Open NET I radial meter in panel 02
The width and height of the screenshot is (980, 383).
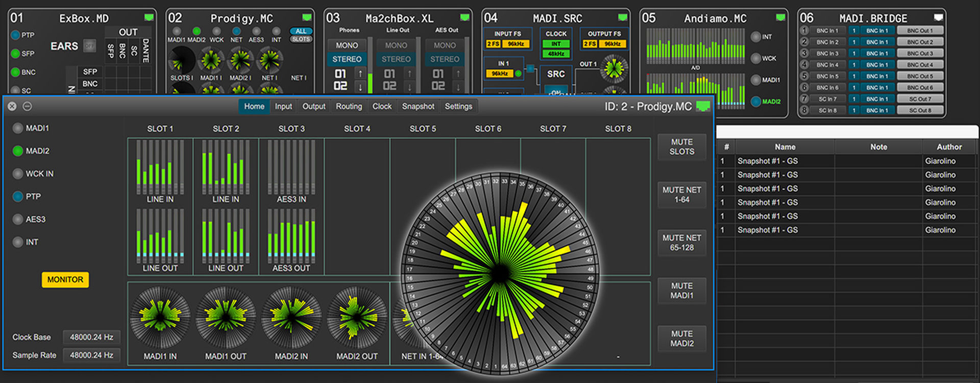pos(270,60)
